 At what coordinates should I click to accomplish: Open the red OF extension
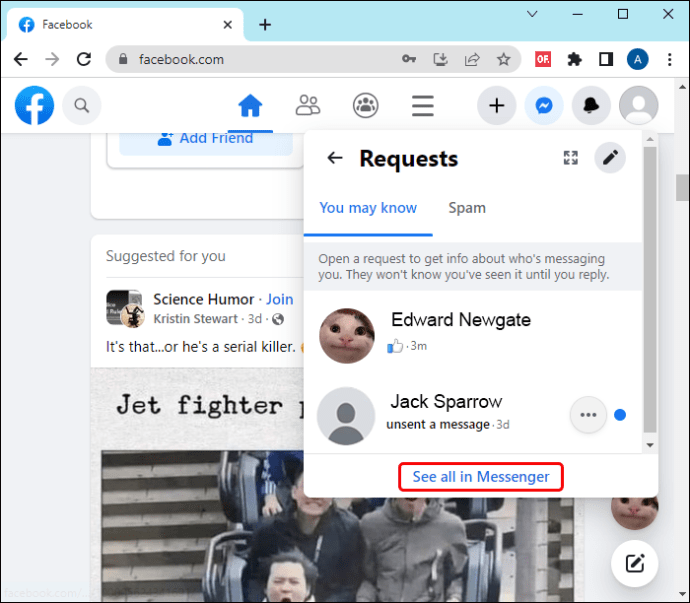pos(543,59)
